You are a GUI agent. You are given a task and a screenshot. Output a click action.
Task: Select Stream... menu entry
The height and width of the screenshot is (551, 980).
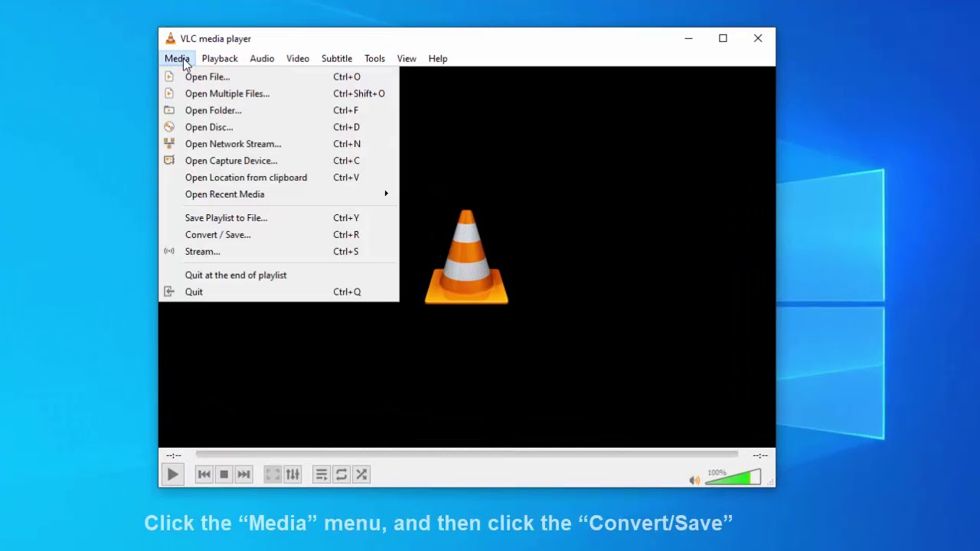click(279, 252)
